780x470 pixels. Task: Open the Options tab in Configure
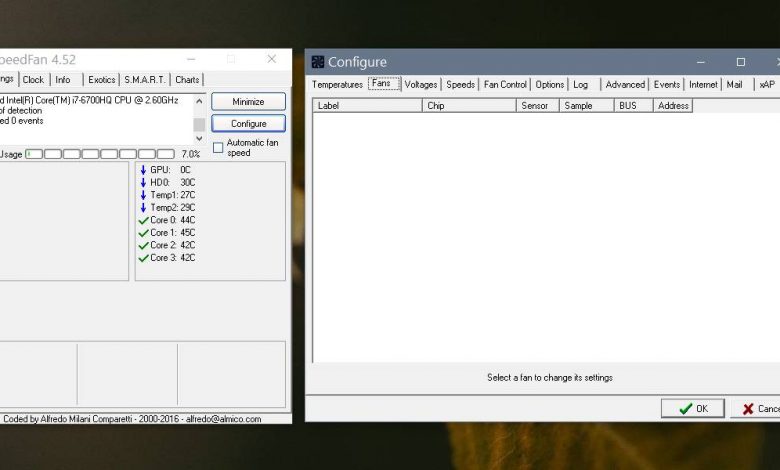tap(550, 85)
